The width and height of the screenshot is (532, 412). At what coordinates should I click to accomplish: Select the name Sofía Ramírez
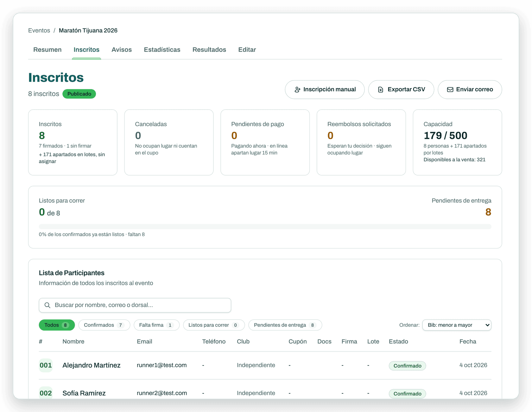point(84,393)
